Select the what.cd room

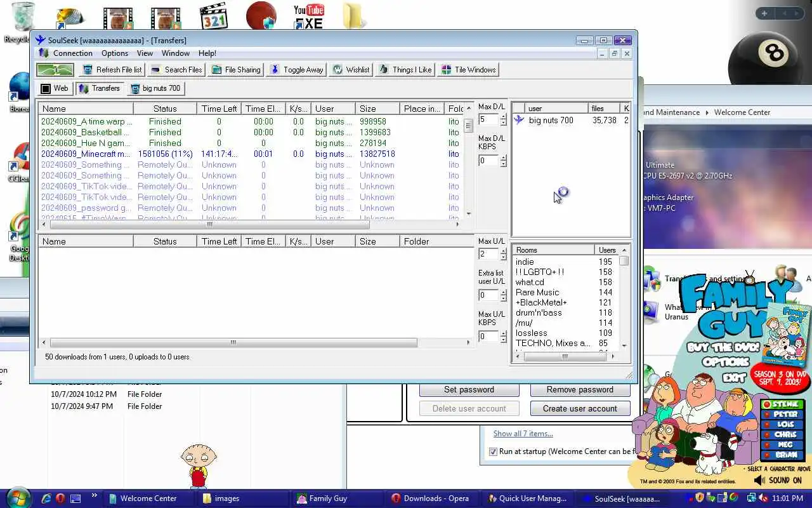[x=530, y=282]
